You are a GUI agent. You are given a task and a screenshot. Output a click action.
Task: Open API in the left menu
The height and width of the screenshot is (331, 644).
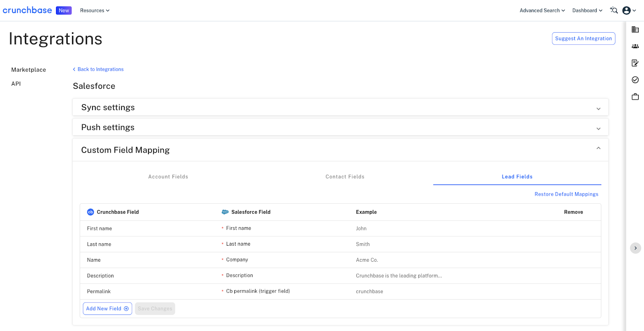tap(16, 84)
